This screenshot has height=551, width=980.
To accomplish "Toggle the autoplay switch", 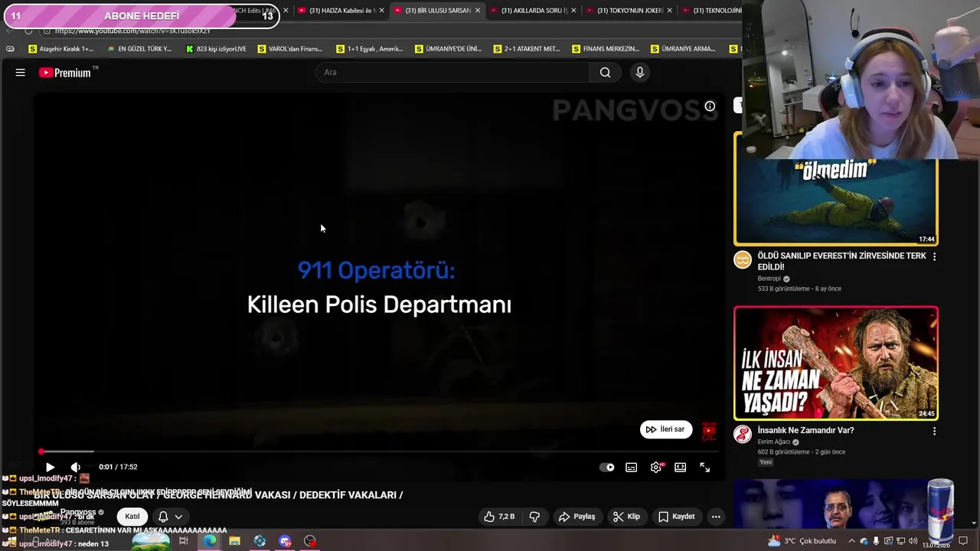I will (x=607, y=467).
